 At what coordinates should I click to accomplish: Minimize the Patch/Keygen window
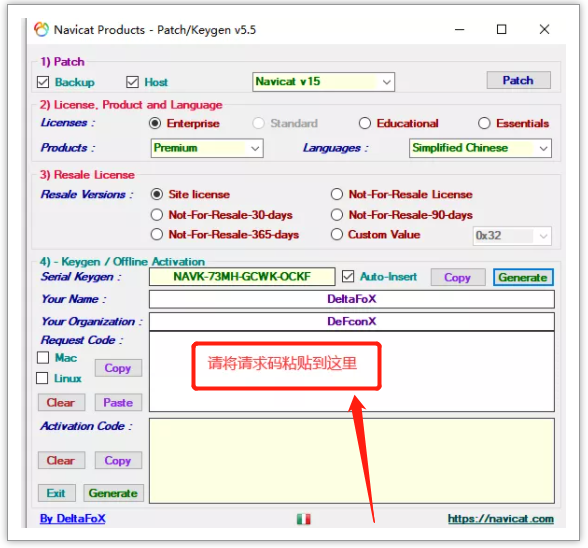(x=460, y=29)
